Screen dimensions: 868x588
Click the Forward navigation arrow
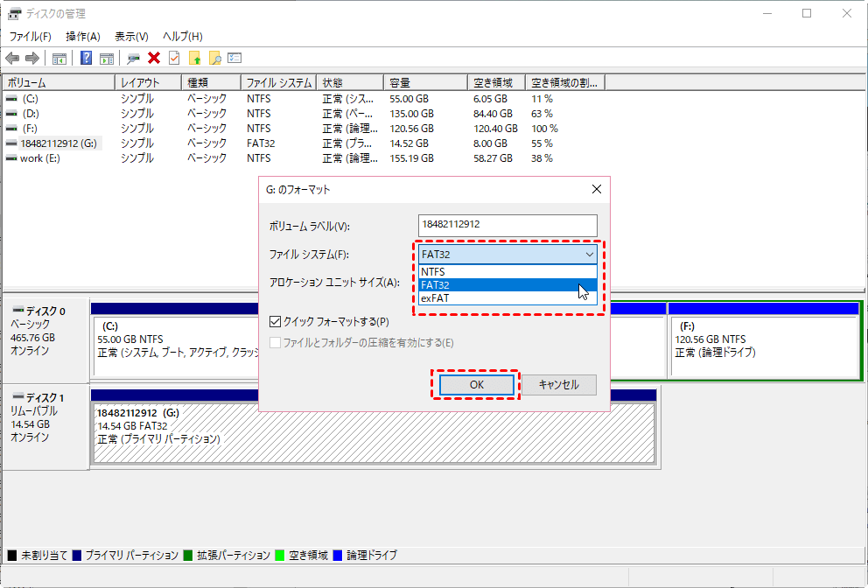click(31, 59)
